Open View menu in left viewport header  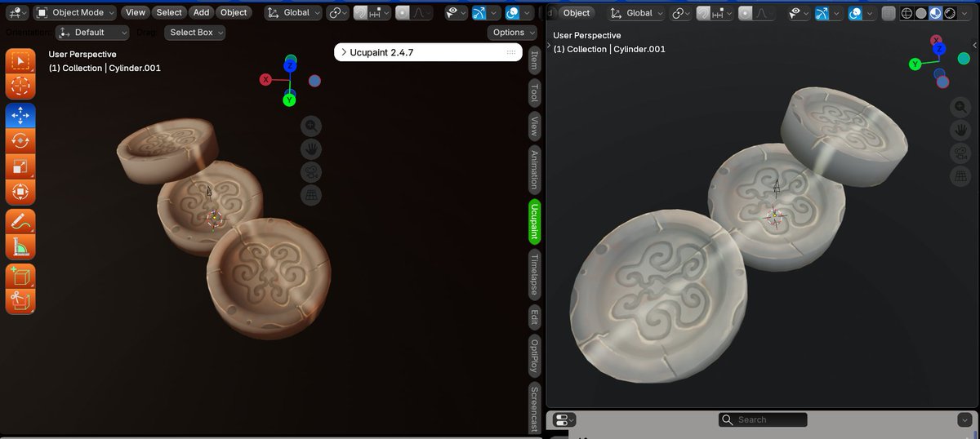[136, 12]
